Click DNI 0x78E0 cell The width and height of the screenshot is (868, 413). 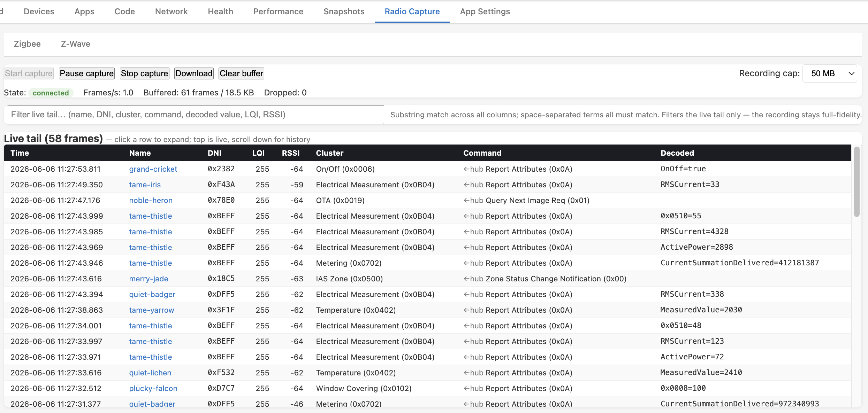(221, 200)
